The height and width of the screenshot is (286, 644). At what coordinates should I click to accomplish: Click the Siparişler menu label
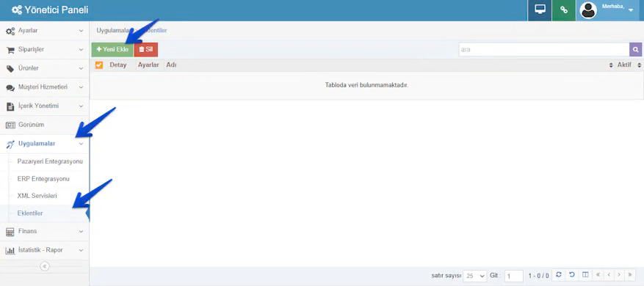point(32,50)
